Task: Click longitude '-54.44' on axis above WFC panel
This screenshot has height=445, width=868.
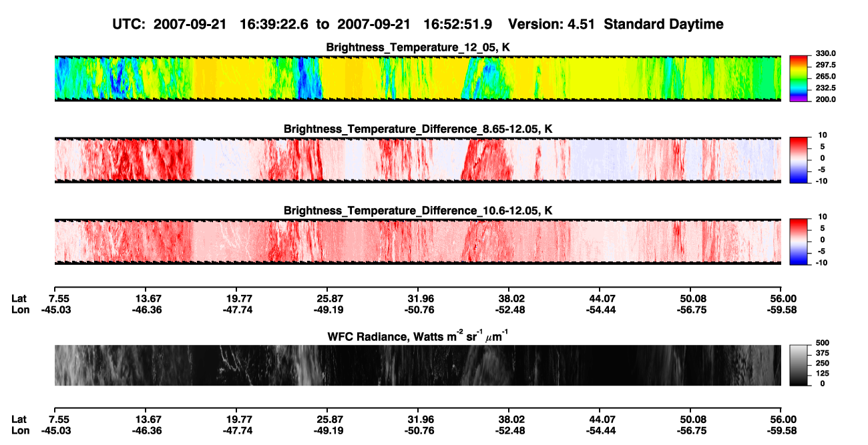Action: (600, 310)
